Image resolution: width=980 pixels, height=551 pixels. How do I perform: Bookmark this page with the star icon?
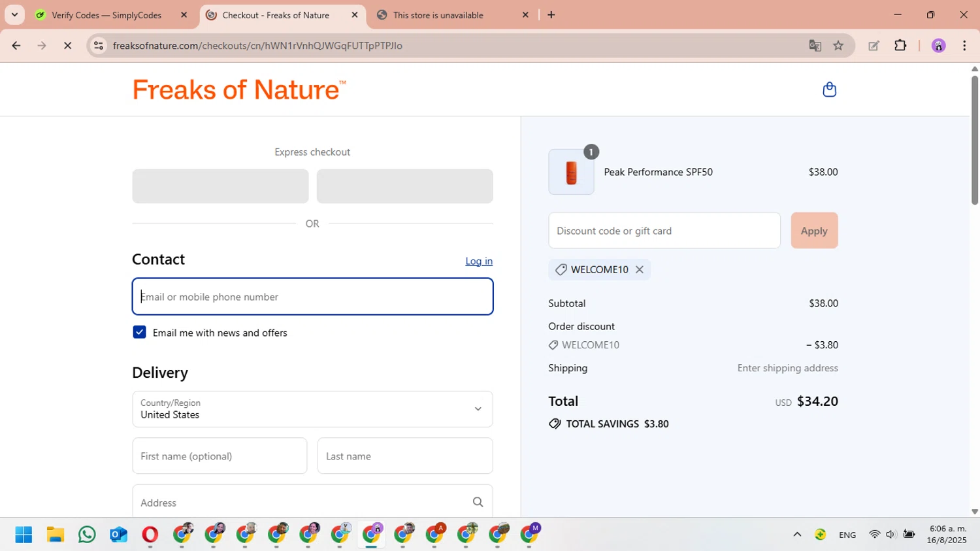[838, 46]
